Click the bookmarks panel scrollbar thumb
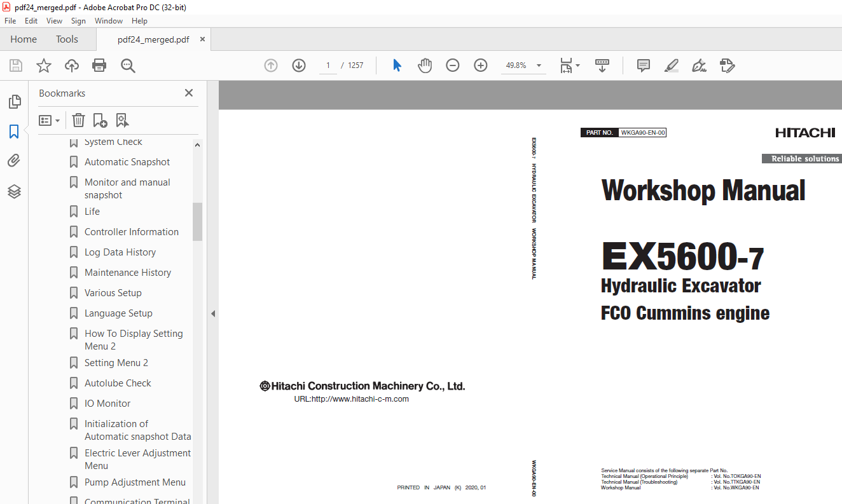Image resolution: width=842 pixels, height=504 pixels. click(197, 221)
